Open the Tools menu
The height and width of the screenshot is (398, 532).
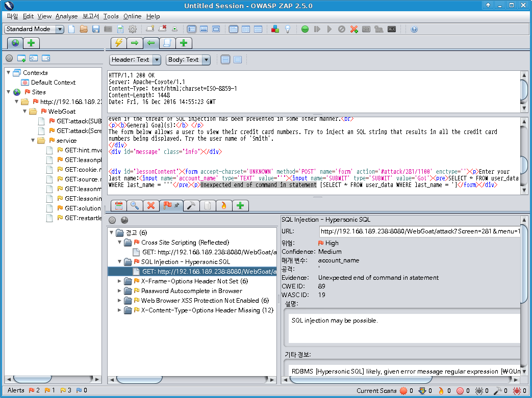pos(111,16)
